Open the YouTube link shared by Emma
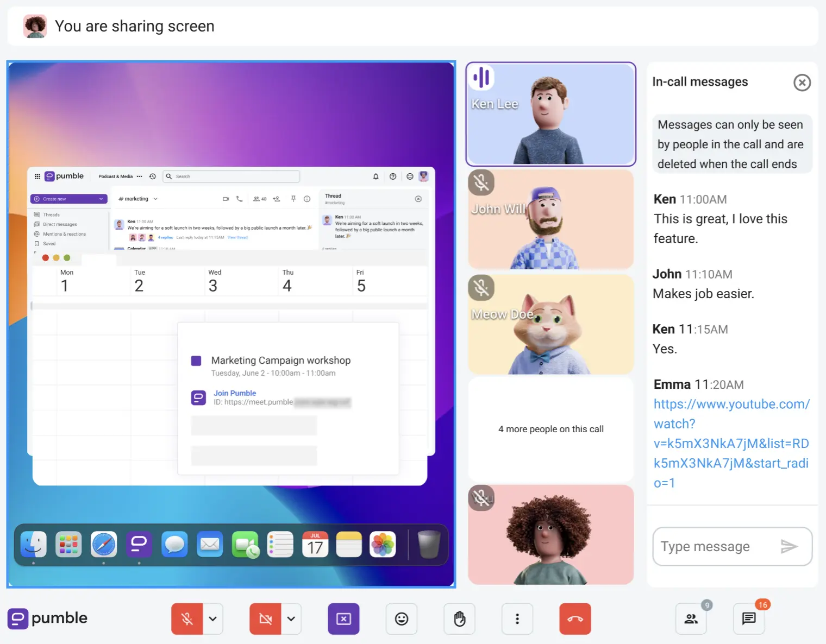This screenshot has width=826, height=644. (x=731, y=443)
